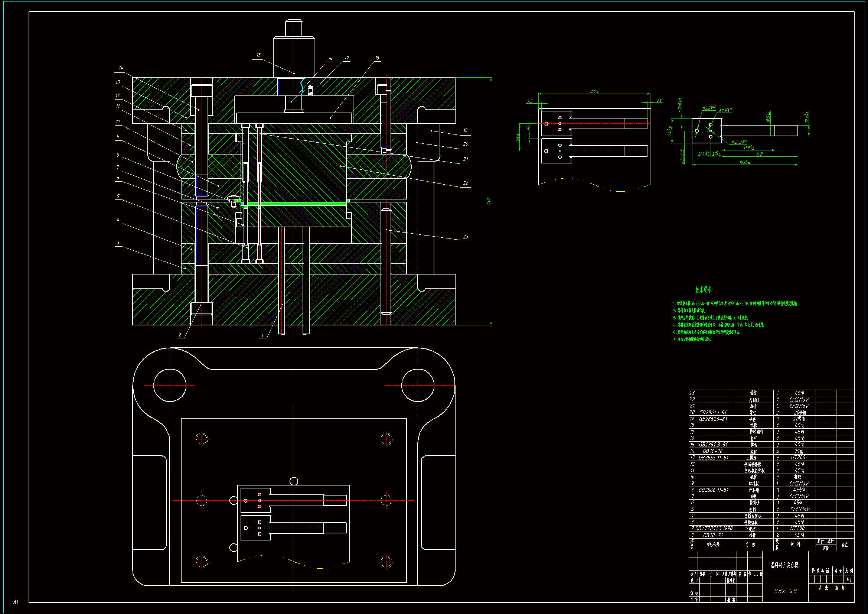Select GB2855.11-81 standard in parts list
Image resolution: width=868 pixels, height=614 pixels.
[714, 457]
